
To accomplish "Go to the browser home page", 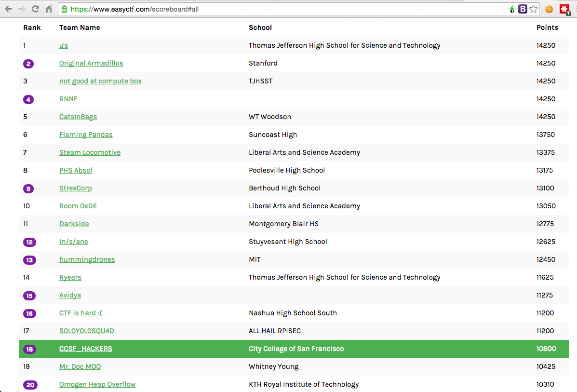I will pos(49,9).
